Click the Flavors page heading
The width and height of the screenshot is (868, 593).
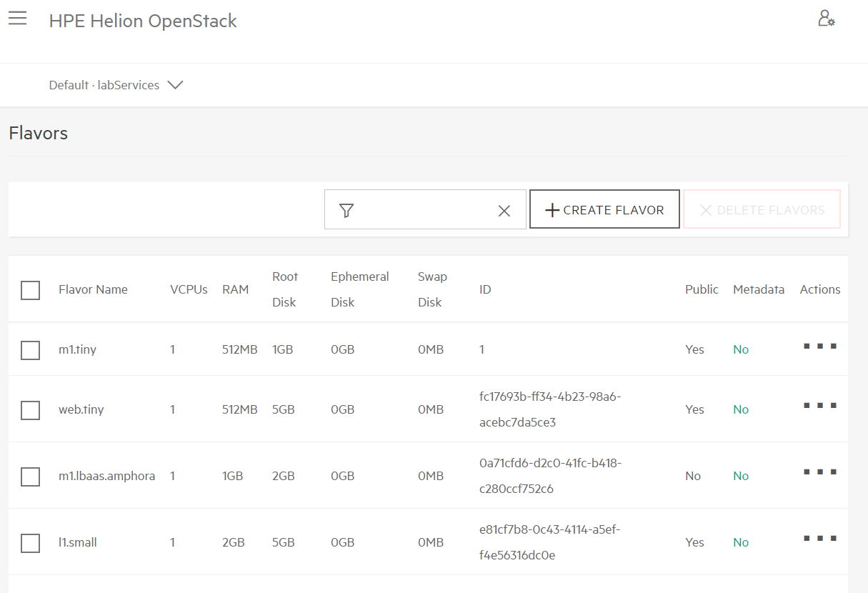[x=39, y=133]
